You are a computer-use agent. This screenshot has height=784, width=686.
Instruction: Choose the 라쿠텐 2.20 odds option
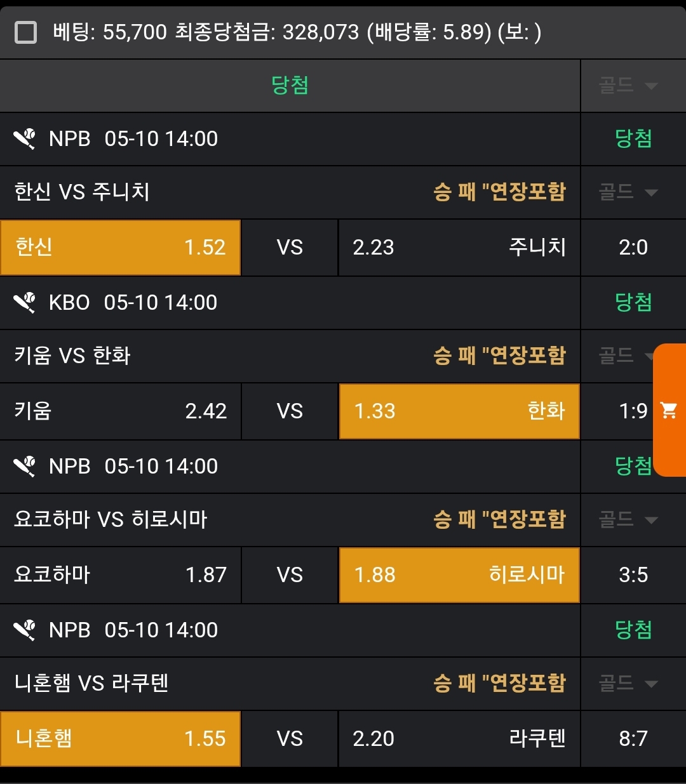coord(459,738)
